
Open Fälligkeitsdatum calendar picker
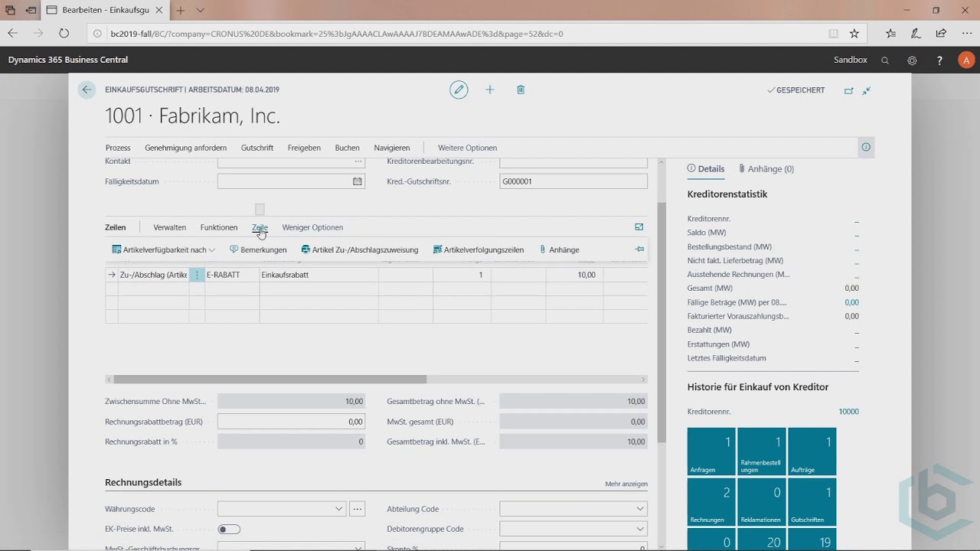tap(357, 181)
